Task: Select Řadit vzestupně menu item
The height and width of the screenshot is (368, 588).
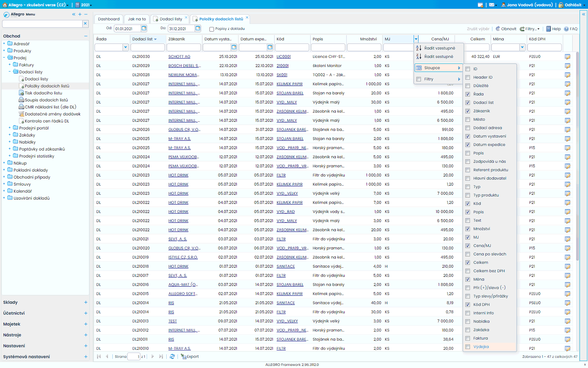Action: click(x=439, y=48)
